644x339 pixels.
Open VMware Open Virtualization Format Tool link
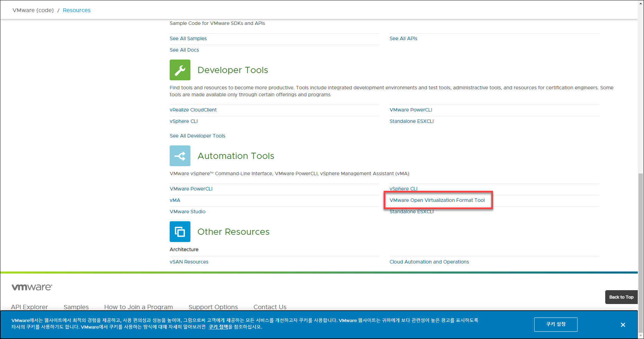437,200
